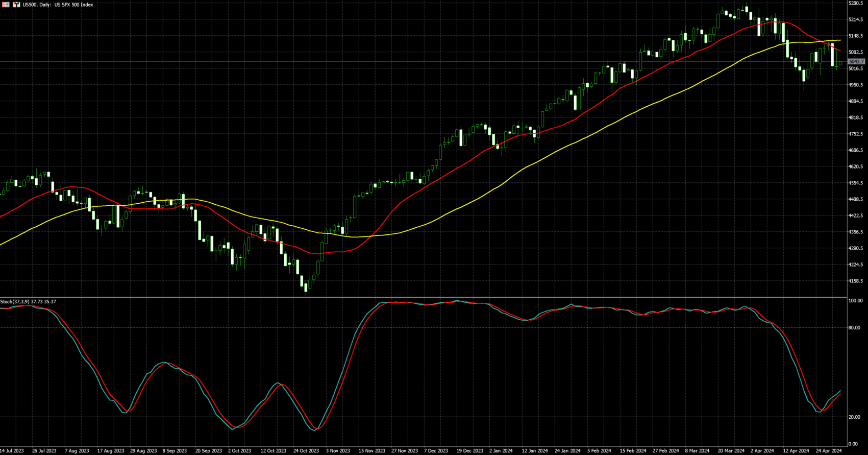Grab the divider between chart and stochastic pane

pos(424,297)
